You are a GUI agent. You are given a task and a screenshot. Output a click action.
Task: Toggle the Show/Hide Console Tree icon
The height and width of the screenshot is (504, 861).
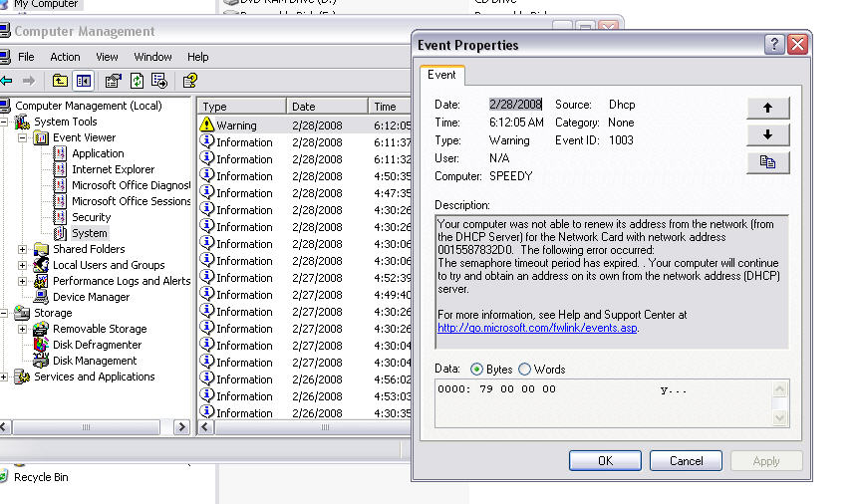84,82
